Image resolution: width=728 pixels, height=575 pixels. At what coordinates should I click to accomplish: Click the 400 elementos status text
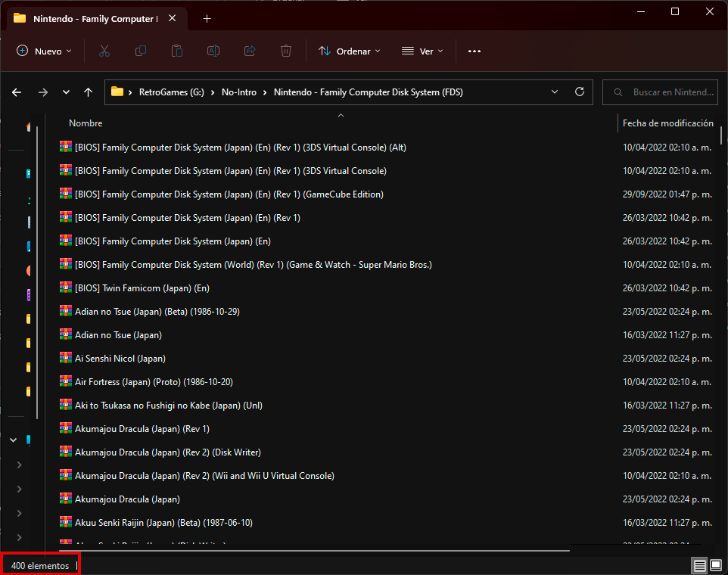[40, 565]
